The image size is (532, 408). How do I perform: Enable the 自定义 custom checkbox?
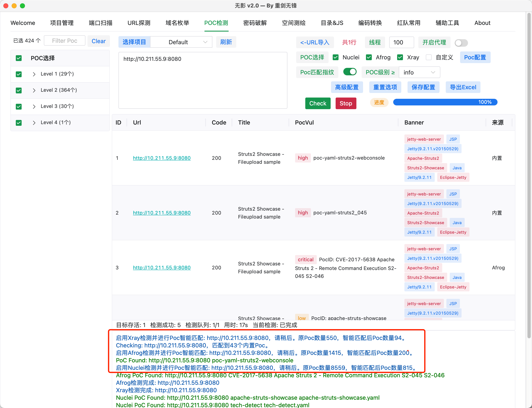tap(429, 57)
